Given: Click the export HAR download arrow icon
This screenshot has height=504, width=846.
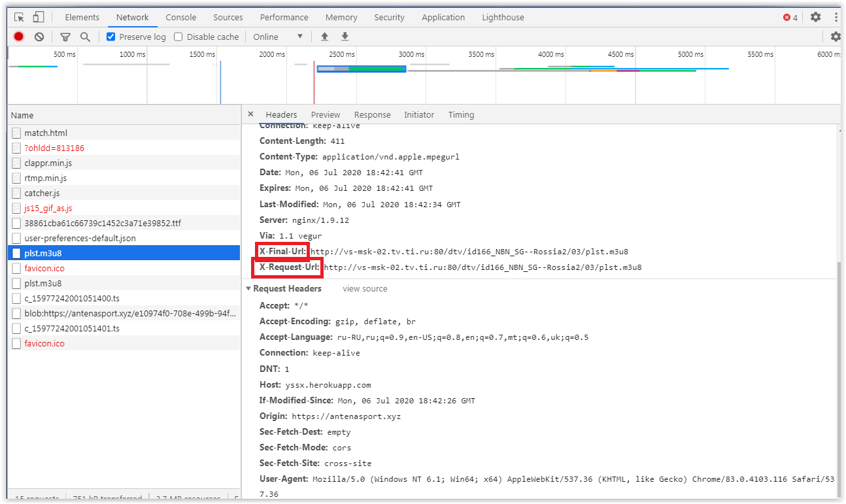Looking at the screenshot, I should pyautogui.click(x=345, y=37).
